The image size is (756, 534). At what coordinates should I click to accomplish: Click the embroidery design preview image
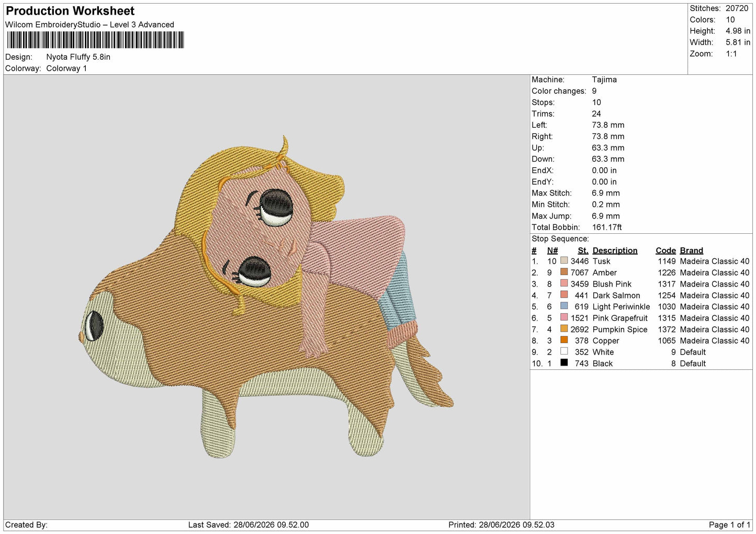tap(266, 297)
